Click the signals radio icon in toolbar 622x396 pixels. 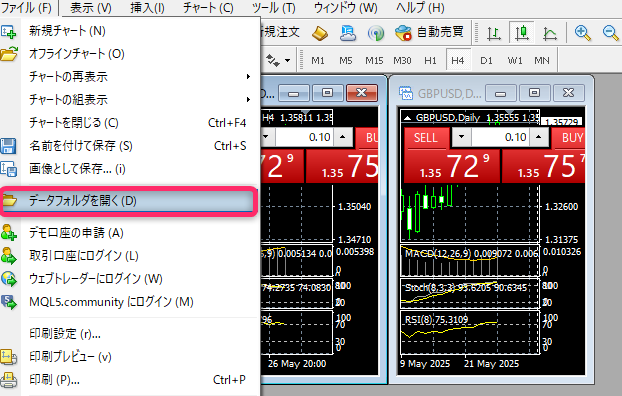(376, 33)
